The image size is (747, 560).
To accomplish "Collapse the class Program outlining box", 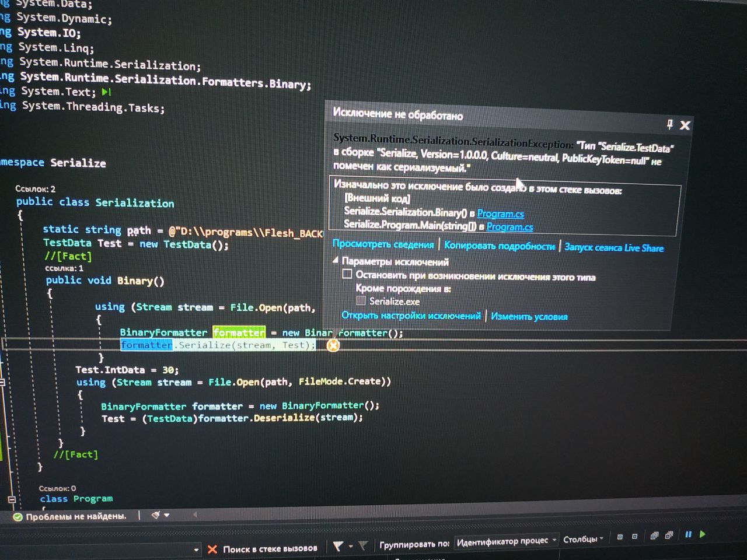I will 12,499.
